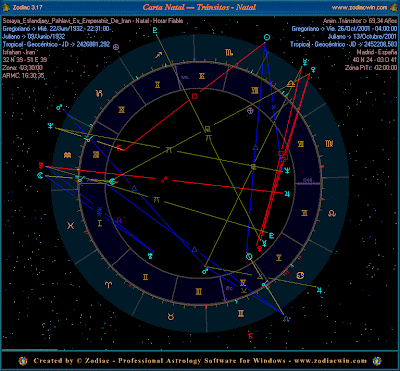Click the natal Jupiter glyph near house VI
The height and width of the screenshot is (371, 400).
[x=287, y=193]
